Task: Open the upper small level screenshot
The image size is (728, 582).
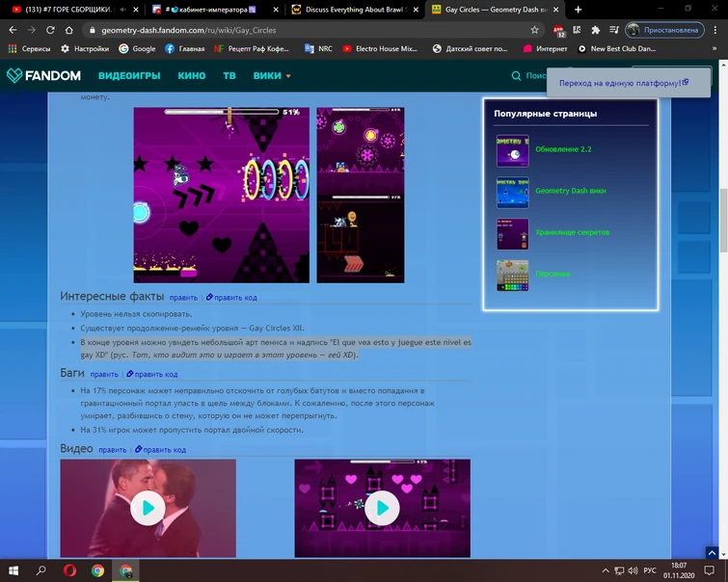Action: (361, 149)
